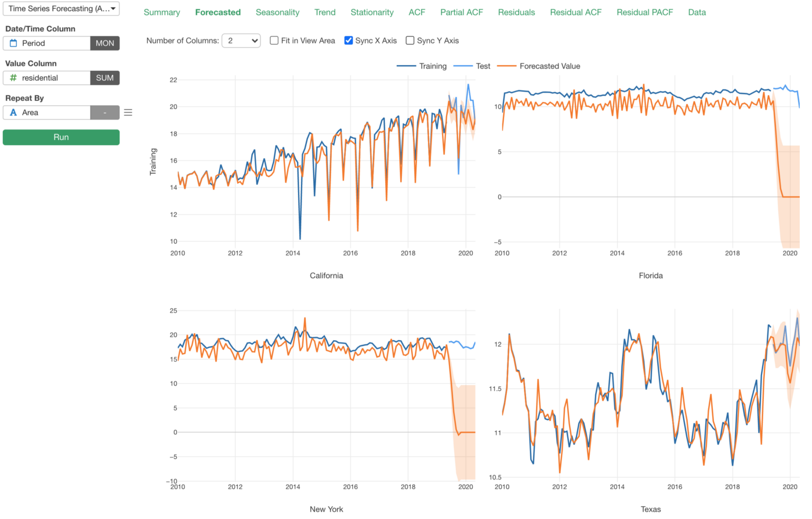Switch to the Seasonality tab
Screen dimensions: 812x519
click(x=277, y=12)
